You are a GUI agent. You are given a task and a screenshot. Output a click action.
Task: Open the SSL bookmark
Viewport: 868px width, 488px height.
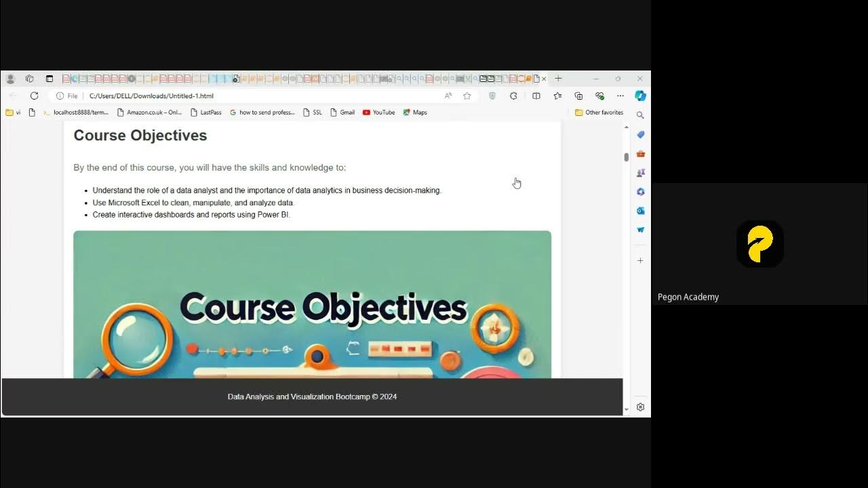[x=313, y=113]
